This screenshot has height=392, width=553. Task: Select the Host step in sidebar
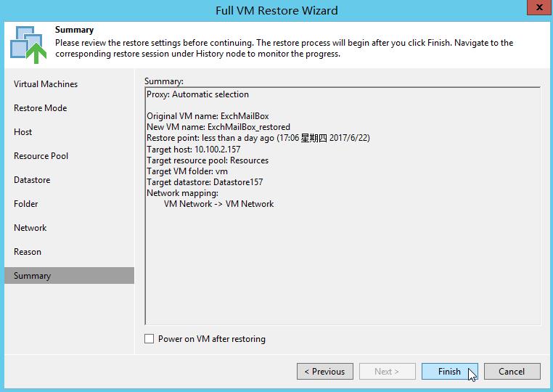click(23, 132)
